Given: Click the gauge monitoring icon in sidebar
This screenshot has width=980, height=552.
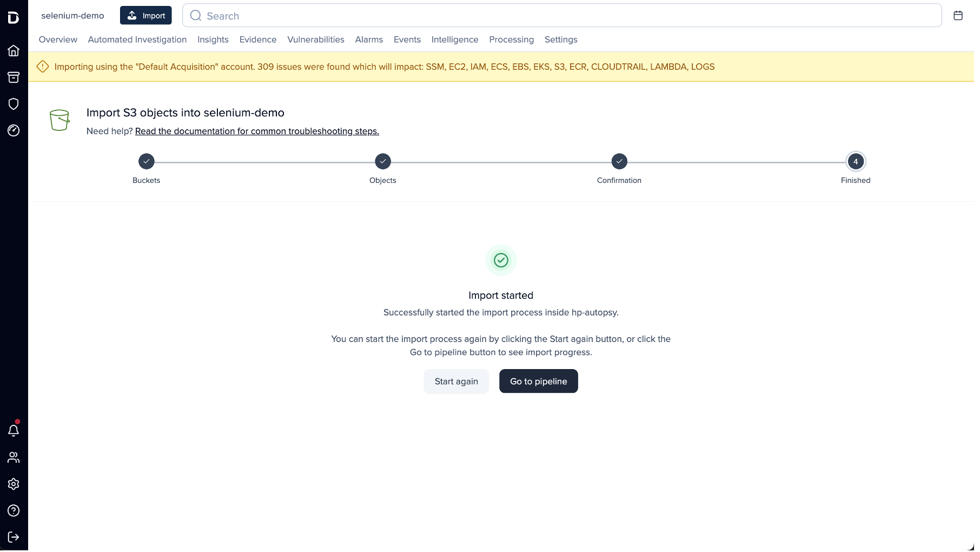Looking at the screenshot, I should 14,130.
